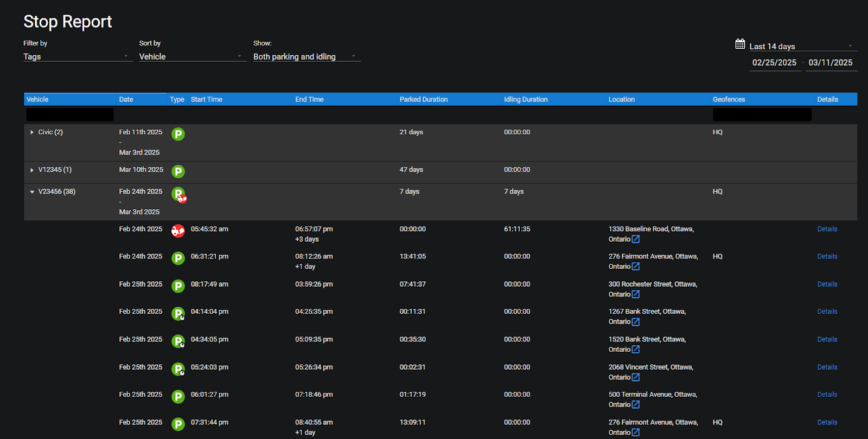Click external link icon for 2068 Vincent Street
868x439 pixels.
coord(636,377)
